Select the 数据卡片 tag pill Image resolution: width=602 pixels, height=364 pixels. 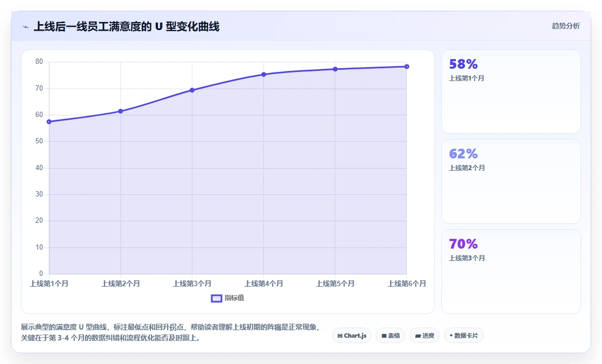(x=464, y=336)
